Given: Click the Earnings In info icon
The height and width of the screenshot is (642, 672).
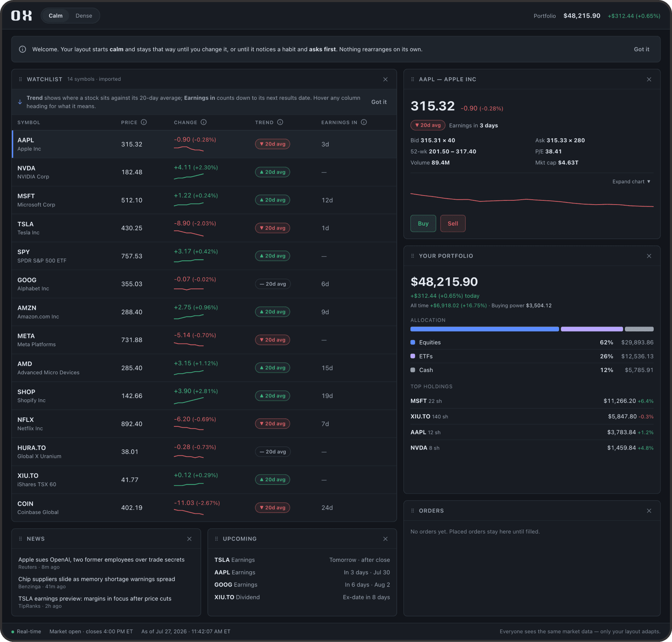Looking at the screenshot, I should (x=364, y=122).
